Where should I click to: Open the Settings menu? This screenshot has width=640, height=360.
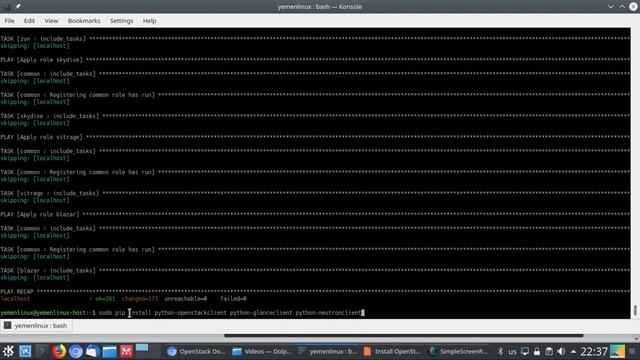(x=122, y=21)
